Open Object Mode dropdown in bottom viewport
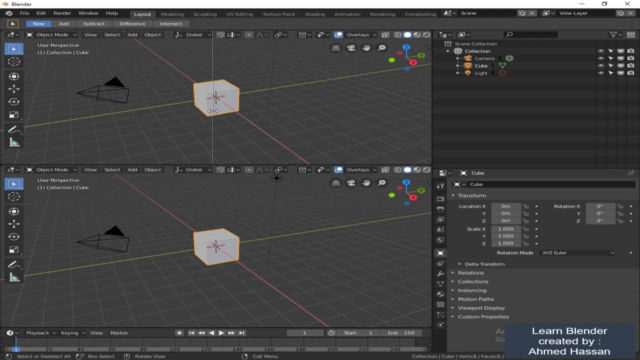Screen dimensions: 640x360 point(52,170)
